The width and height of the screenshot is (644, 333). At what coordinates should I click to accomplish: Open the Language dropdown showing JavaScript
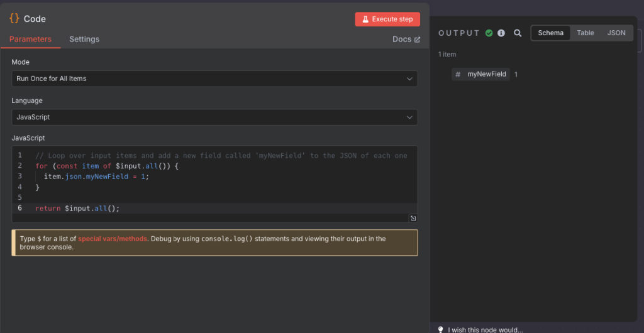[x=214, y=117]
